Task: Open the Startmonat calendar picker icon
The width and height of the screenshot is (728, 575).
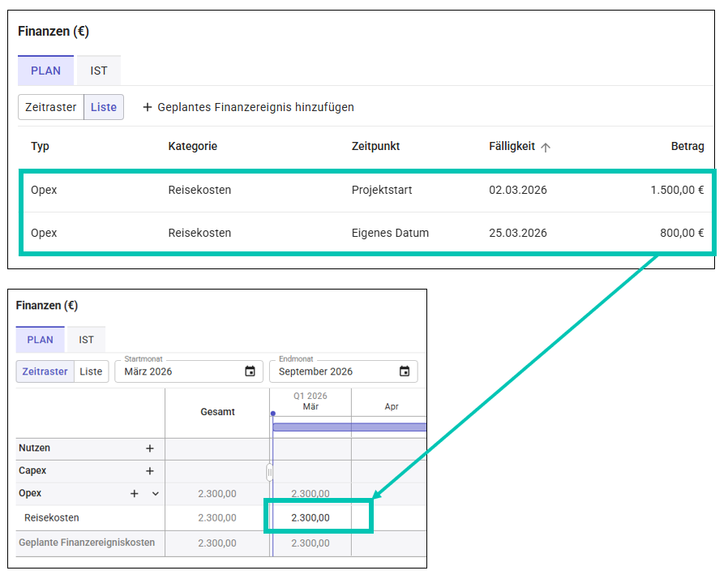Action: [250, 371]
